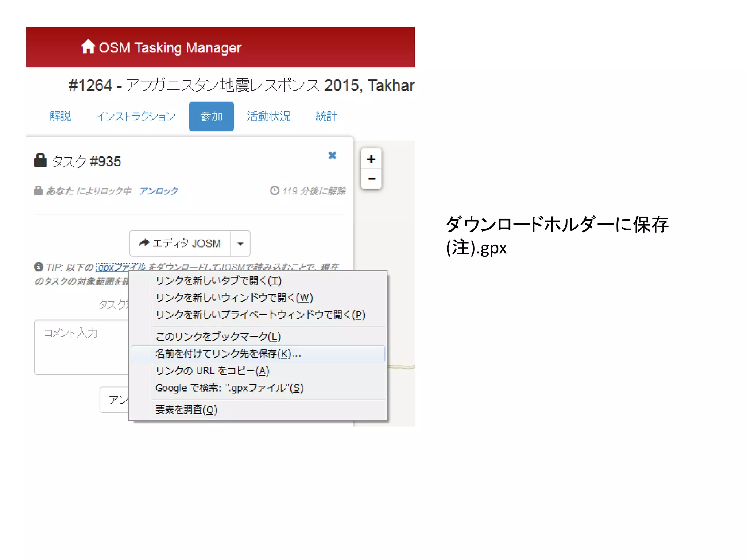
Task: Expand the editor dropdown arrow beside JOSM
Action: (240, 243)
